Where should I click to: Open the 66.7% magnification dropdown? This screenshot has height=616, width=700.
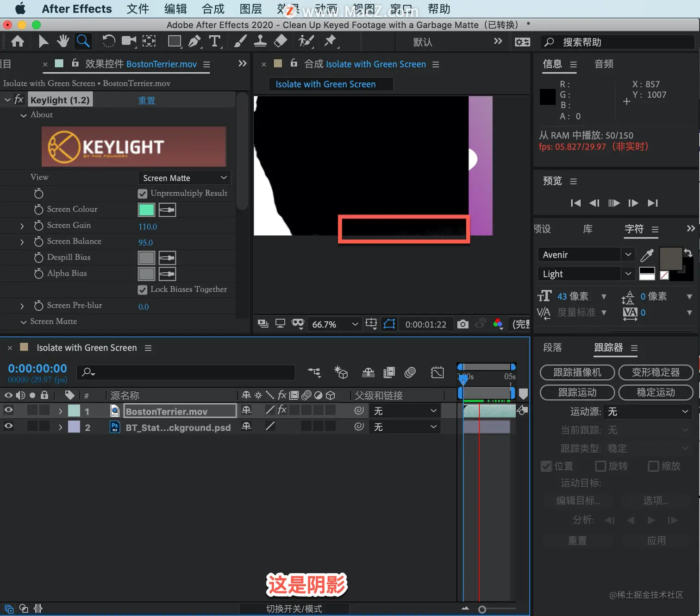pyautogui.click(x=335, y=324)
